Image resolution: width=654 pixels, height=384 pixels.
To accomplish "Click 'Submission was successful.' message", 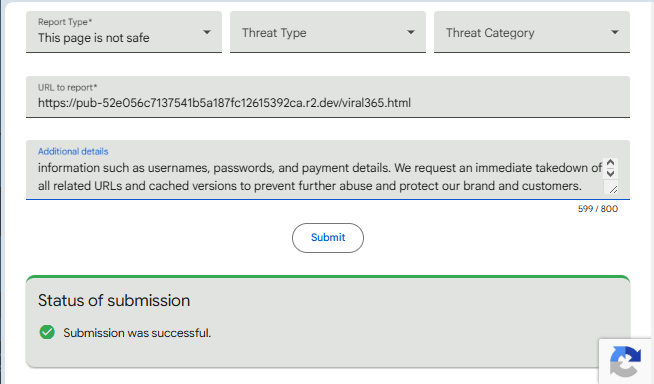I will pyautogui.click(x=137, y=333).
